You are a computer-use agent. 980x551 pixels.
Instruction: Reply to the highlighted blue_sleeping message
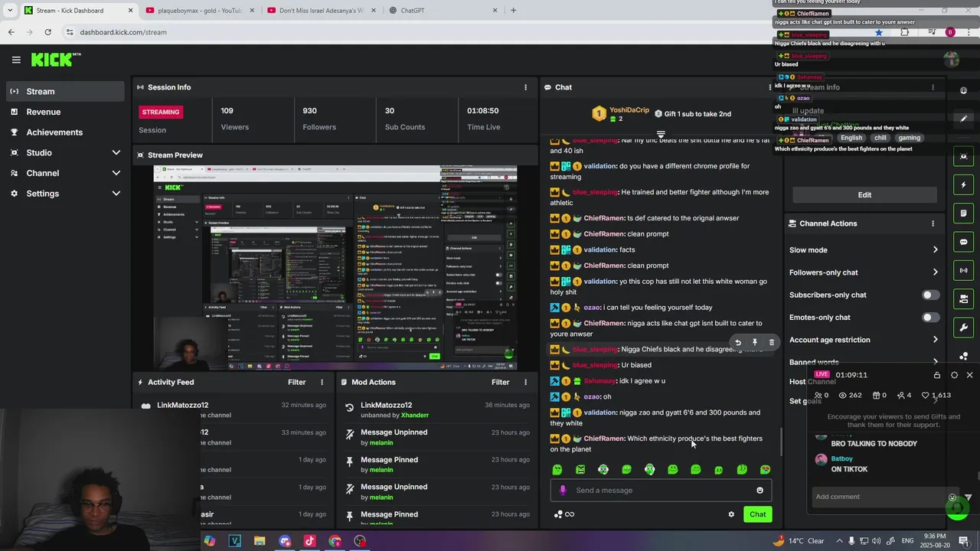(737, 343)
